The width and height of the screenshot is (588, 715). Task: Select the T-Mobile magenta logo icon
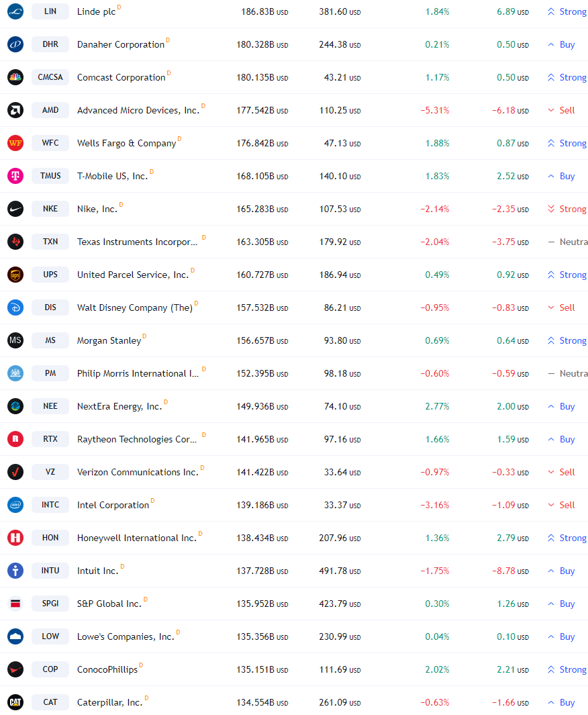[15, 175]
